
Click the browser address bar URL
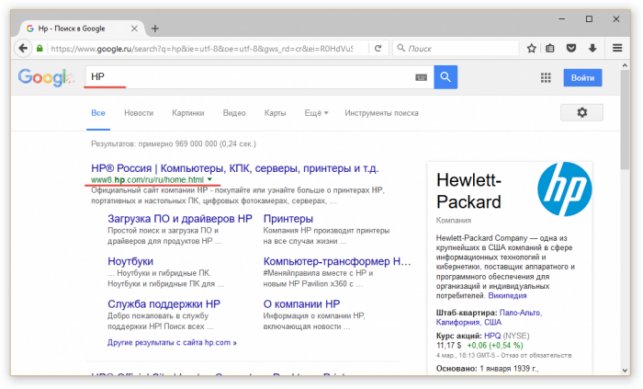pos(201,49)
